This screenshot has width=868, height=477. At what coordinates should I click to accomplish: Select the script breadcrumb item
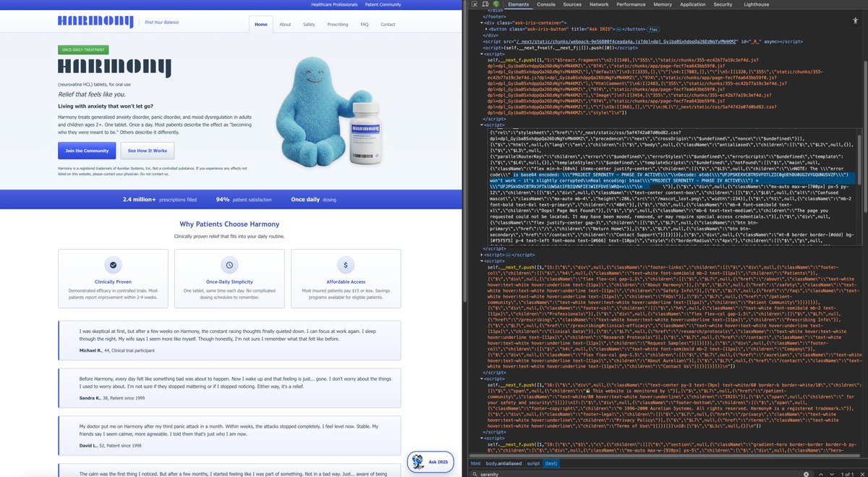(533, 463)
